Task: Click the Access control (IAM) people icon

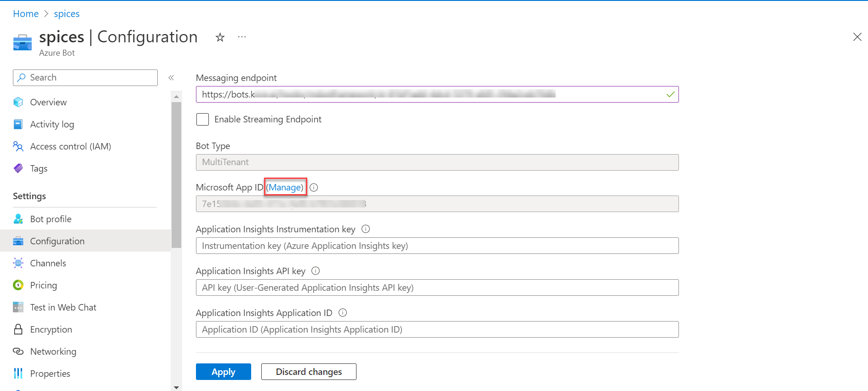Action: (18, 146)
